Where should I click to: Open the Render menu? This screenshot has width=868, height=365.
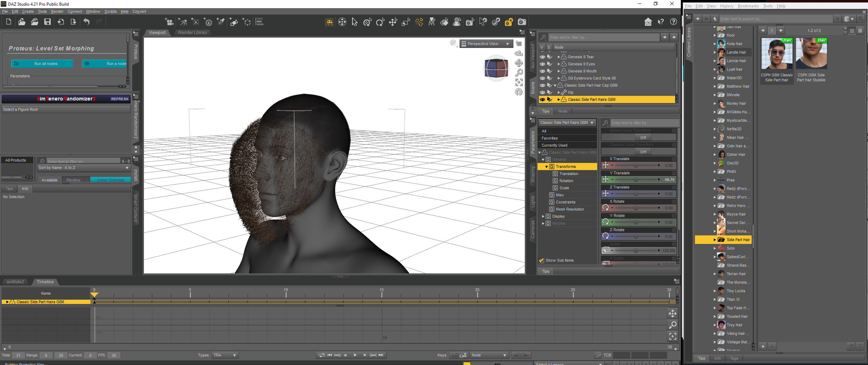57,11
